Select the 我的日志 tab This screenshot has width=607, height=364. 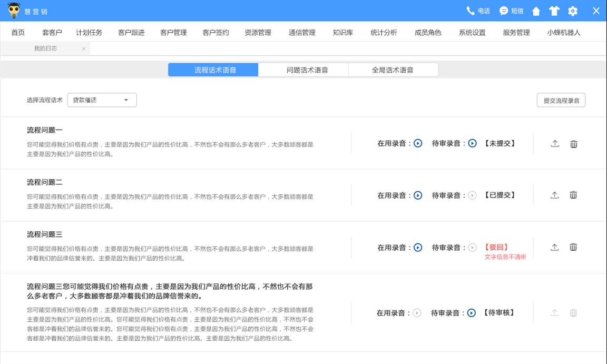(45, 49)
